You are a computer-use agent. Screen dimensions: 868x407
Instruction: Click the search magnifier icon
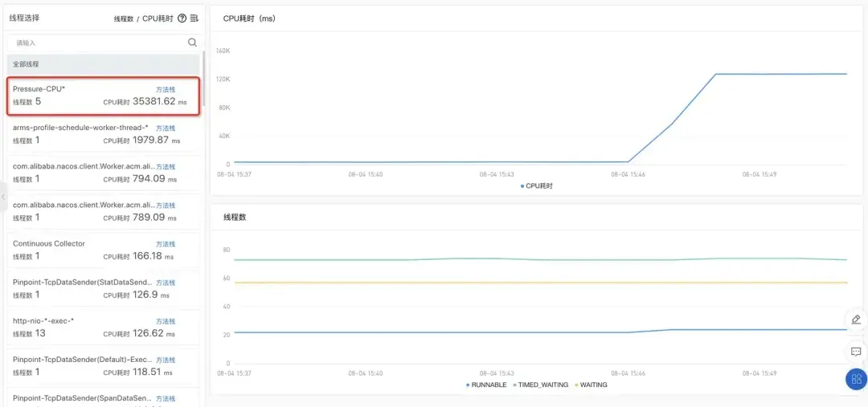tap(192, 43)
